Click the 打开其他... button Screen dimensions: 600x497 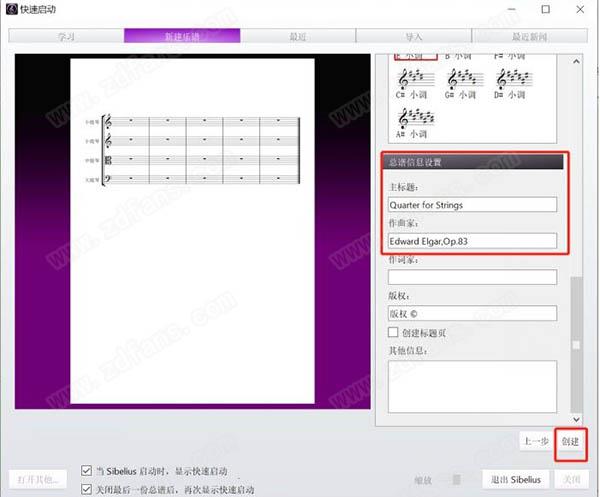coord(38,479)
